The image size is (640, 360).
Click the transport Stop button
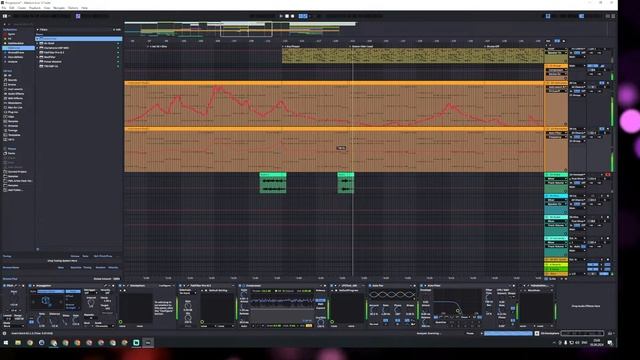pos(287,16)
